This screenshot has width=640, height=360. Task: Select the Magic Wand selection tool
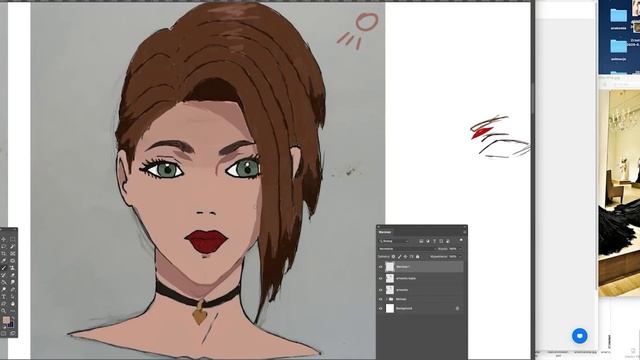13,247
